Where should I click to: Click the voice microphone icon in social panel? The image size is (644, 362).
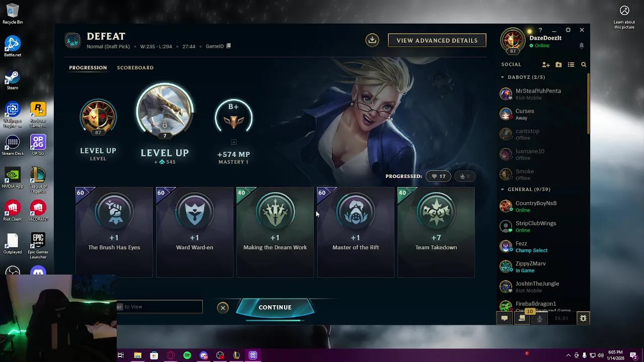pos(540,318)
